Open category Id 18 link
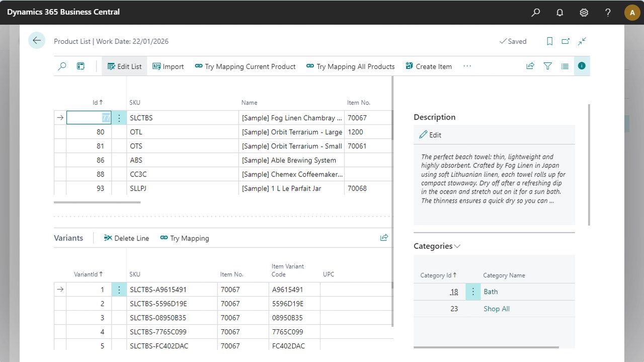This screenshot has height=362, width=644. [x=454, y=292]
